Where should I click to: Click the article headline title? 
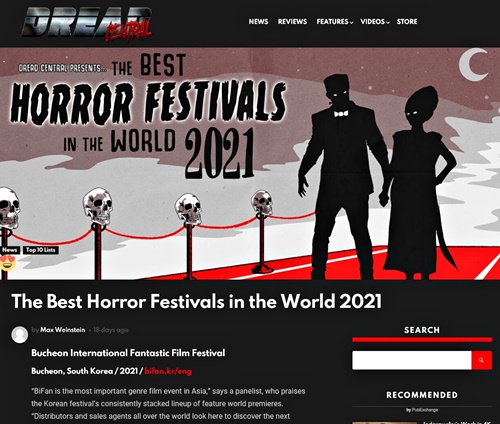[196, 301]
